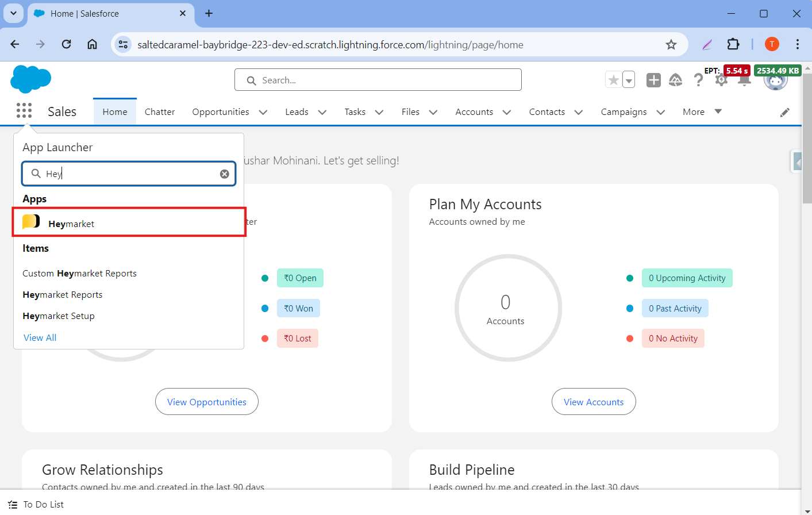The image size is (812, 515).
Task: Open Trailhead guidance center icon
Action: (x=676, y=80)
